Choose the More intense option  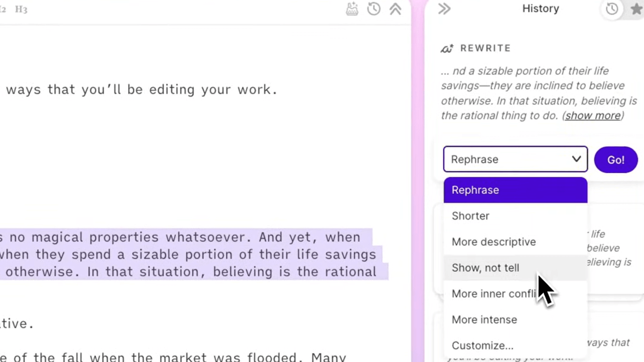515,320
